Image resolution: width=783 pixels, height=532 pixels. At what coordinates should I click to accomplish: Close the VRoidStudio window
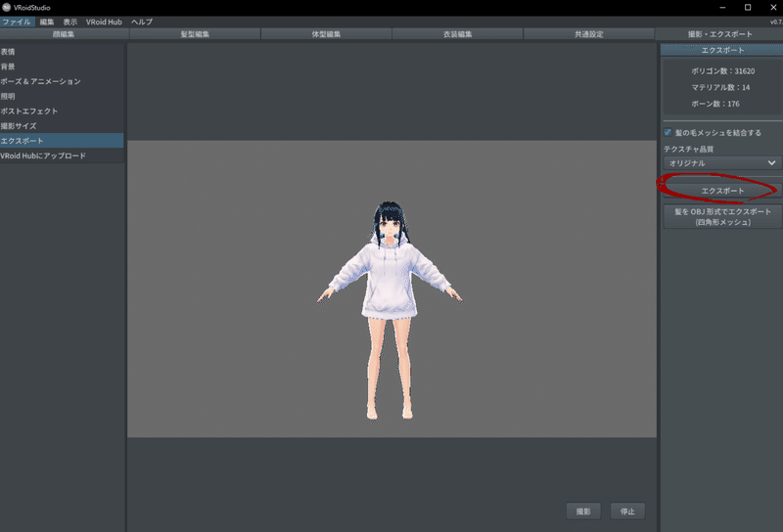pyautogui.click(x=772, y=8)
